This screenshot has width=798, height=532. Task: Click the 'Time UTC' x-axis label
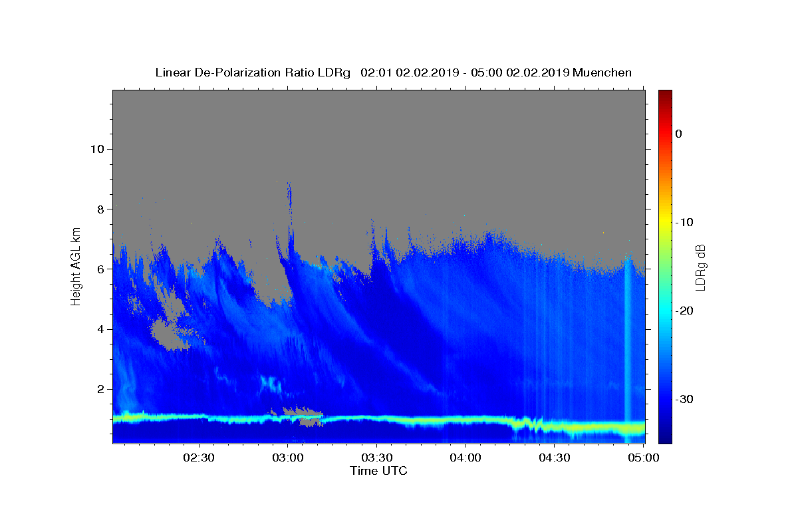coord(378,471)
